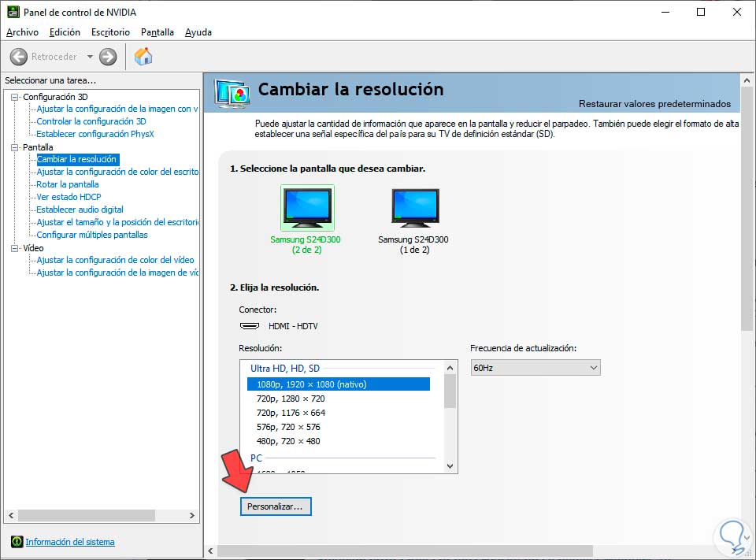Click the Retroceder back arrow icon
756x560 pixels.
point(19,57)
